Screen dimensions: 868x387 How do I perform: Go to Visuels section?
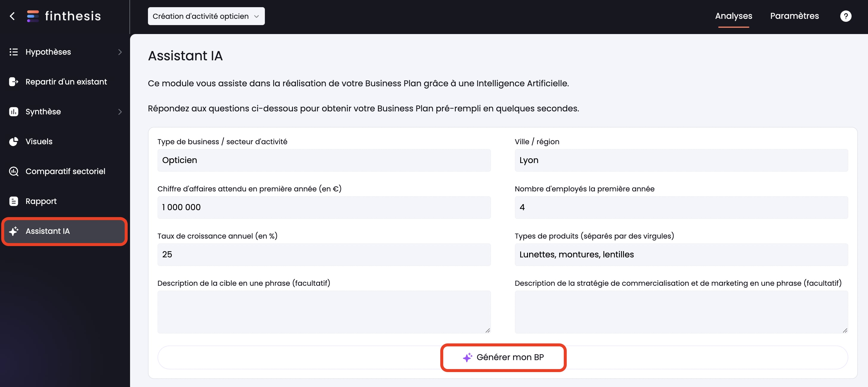pyautogui.click(x=65, y=141)
